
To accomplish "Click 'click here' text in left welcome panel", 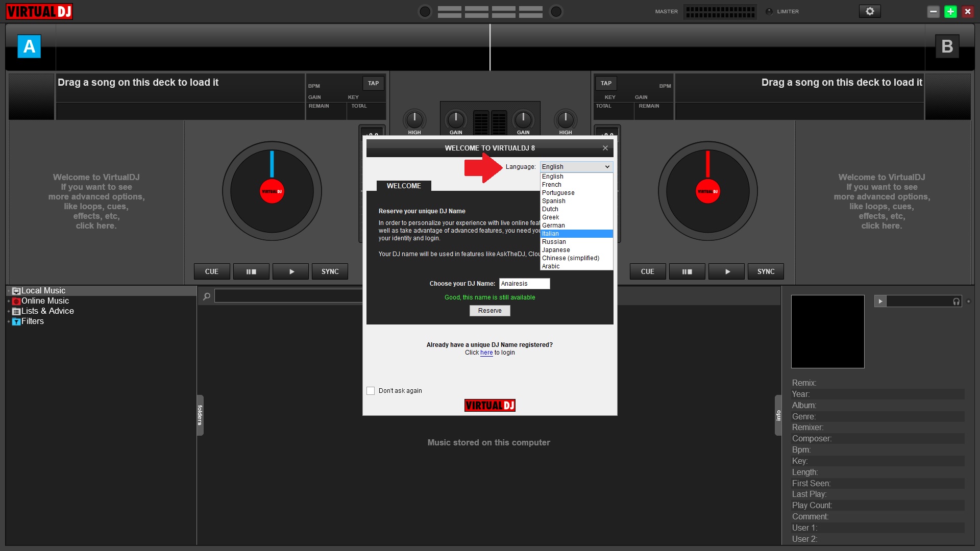I will pyautogui.click(x=96, y=226).
